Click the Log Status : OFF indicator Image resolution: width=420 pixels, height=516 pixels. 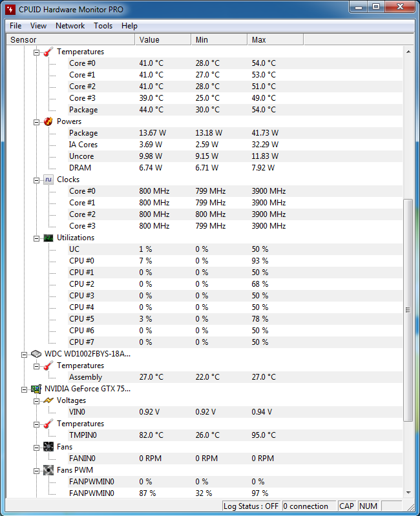click(x=251, y=506)
